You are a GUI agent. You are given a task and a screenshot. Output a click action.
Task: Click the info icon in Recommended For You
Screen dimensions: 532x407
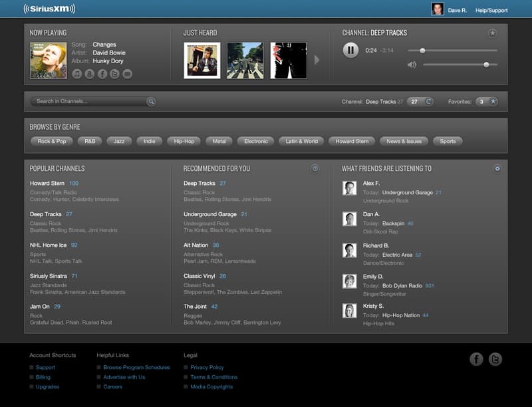pyautogui.click(x=315, y=168)
